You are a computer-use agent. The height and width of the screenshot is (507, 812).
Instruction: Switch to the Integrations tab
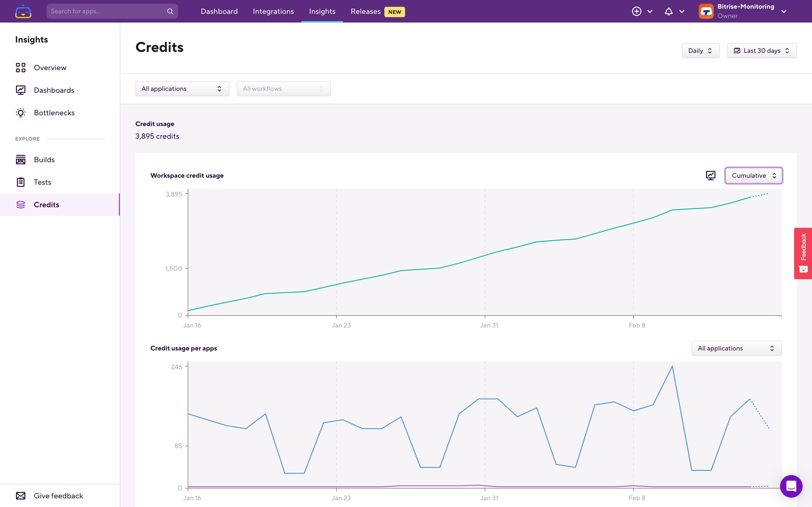tap(273, 12)
